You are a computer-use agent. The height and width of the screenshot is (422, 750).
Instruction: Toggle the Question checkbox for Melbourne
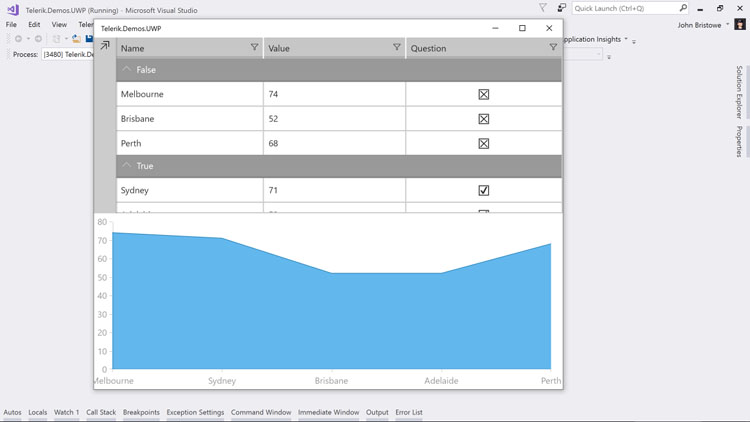pyautogui.click(x=484, y=94)
